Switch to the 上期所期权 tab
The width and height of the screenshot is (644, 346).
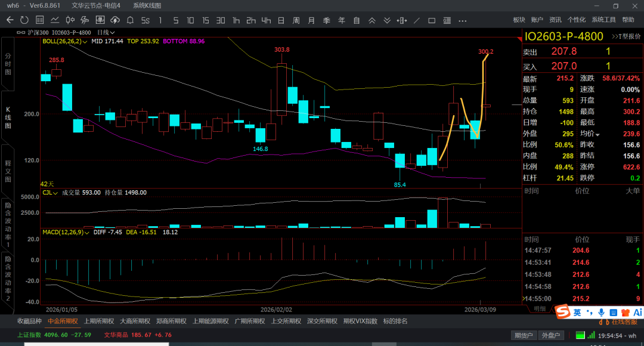(99, 321)
